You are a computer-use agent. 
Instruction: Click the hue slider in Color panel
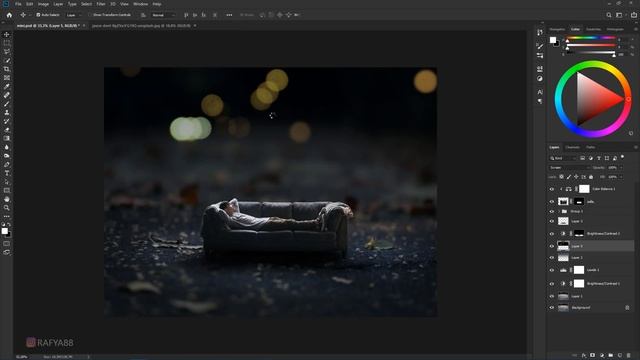click(x=590, y=38)
